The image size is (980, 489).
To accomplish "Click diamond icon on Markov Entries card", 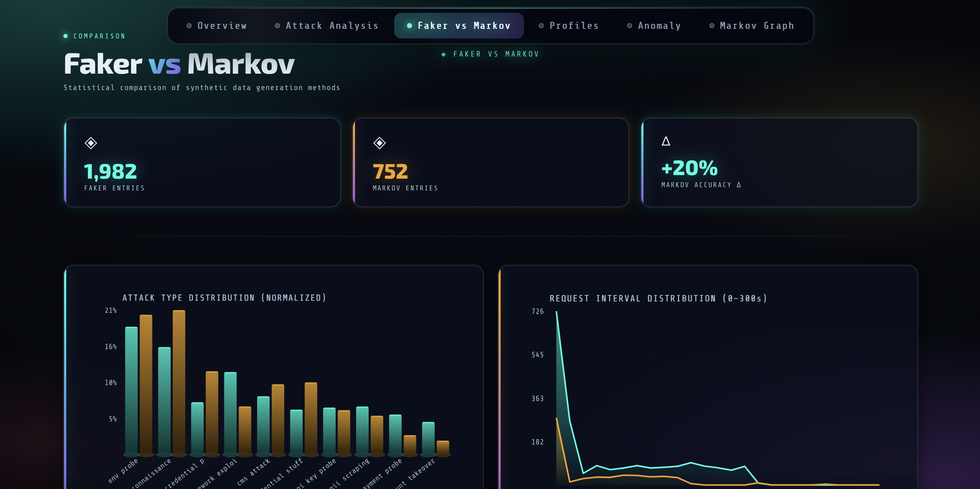I will click(x=379, y=143).
